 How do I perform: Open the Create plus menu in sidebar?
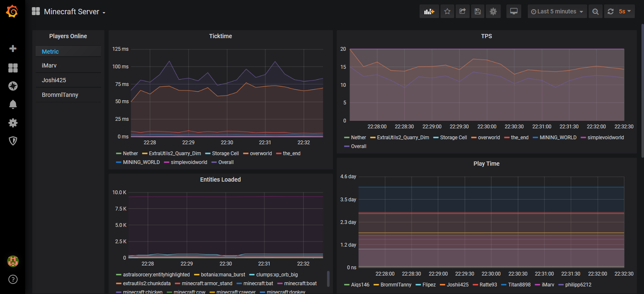click(x=13, y=49)
